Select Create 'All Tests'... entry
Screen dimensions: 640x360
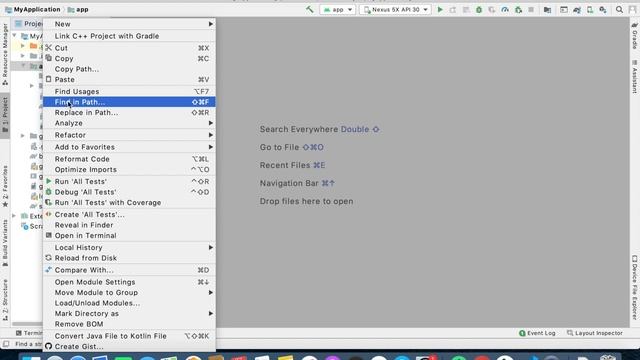pyautogui.click(x=129, y=215)
